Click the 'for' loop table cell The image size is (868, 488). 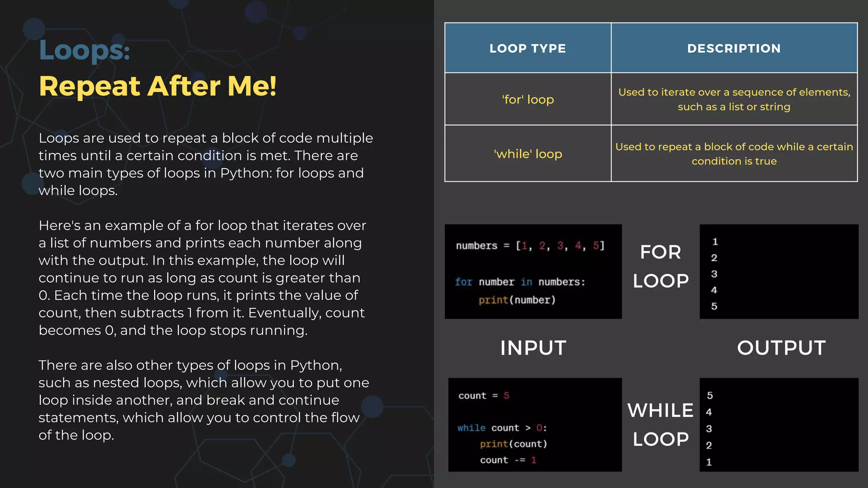pos(528,100)
